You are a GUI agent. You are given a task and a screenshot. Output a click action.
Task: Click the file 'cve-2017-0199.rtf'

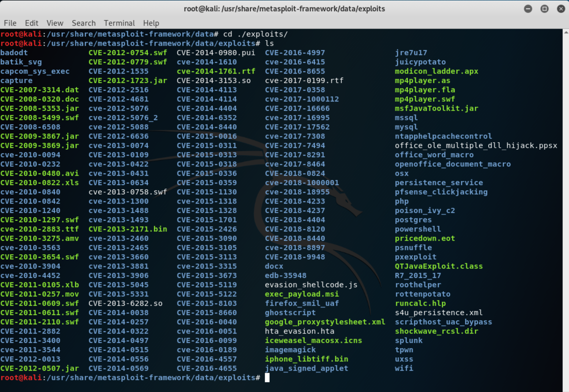coord(304,80)
